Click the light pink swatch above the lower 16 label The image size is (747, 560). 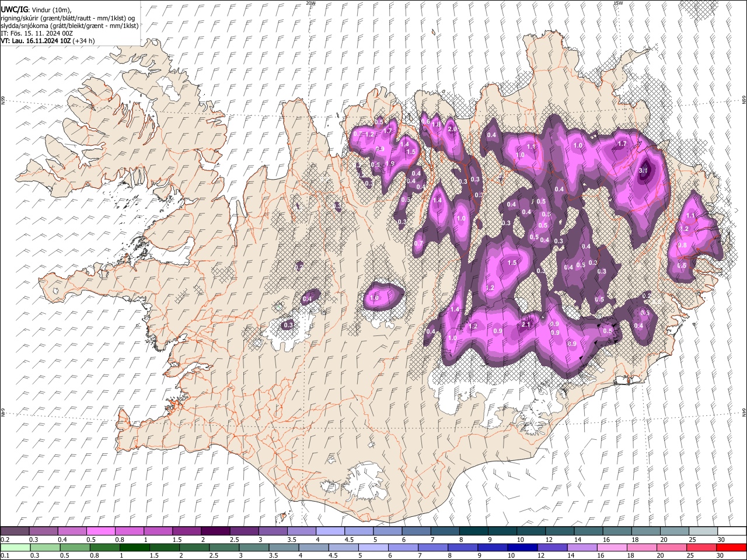611,547
